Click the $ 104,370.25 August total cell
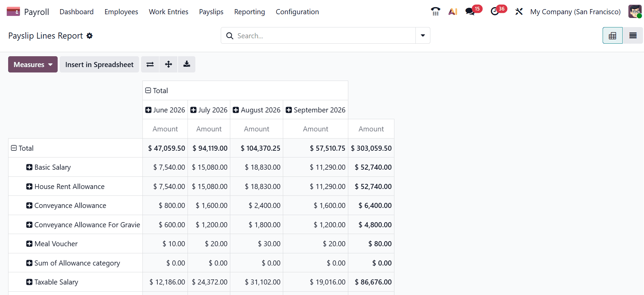 tap(257, 148)
